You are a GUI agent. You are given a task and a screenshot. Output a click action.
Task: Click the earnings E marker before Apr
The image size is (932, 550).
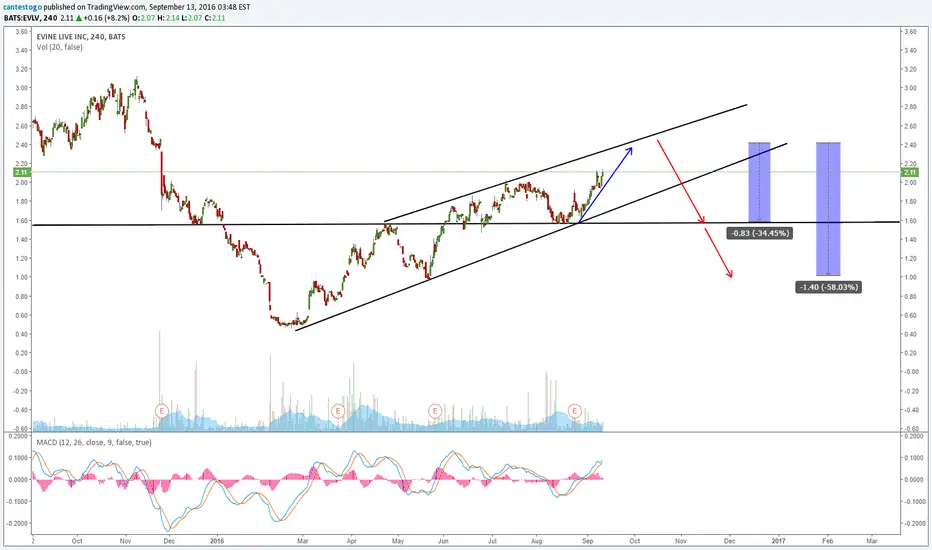click(x=338, y=411)
